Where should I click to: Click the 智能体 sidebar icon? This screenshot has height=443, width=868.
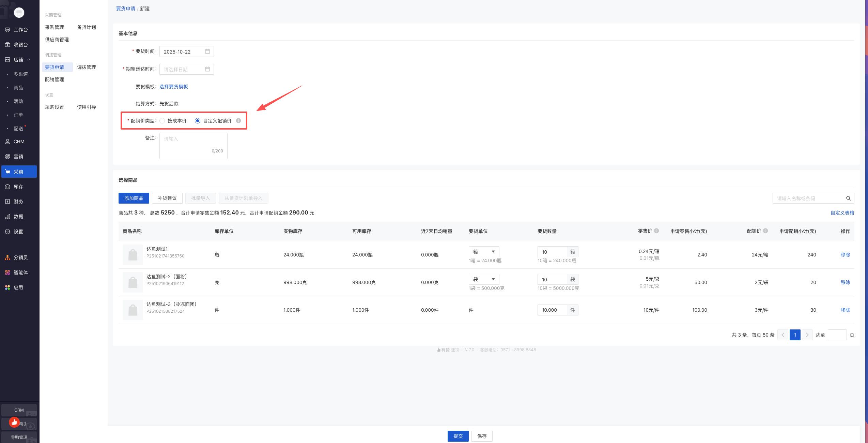click(x=7, y=272)
